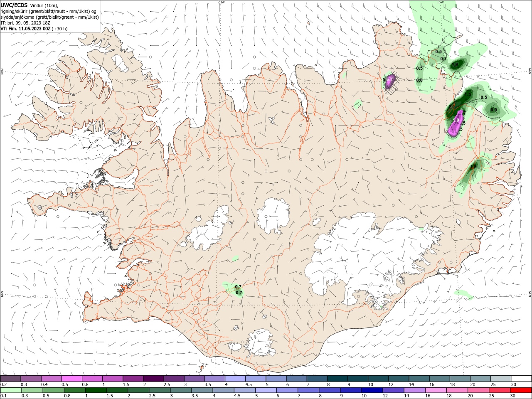Viewport: 532px width, 399px height.
Task: Click the 0.9 precipitation value off the east coast
Action: tap(493, 110)
